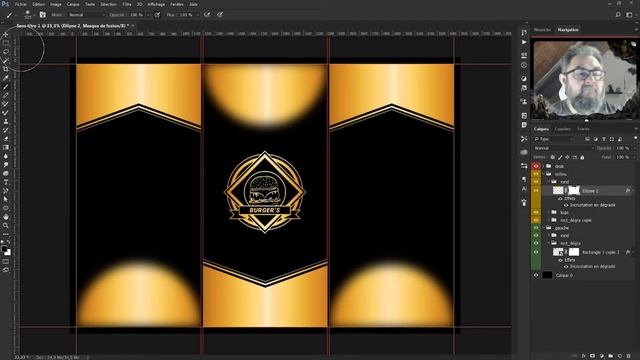Toggle pressure for size icon
The width and height of the screenshot is (640, 360).
[220, 15]
